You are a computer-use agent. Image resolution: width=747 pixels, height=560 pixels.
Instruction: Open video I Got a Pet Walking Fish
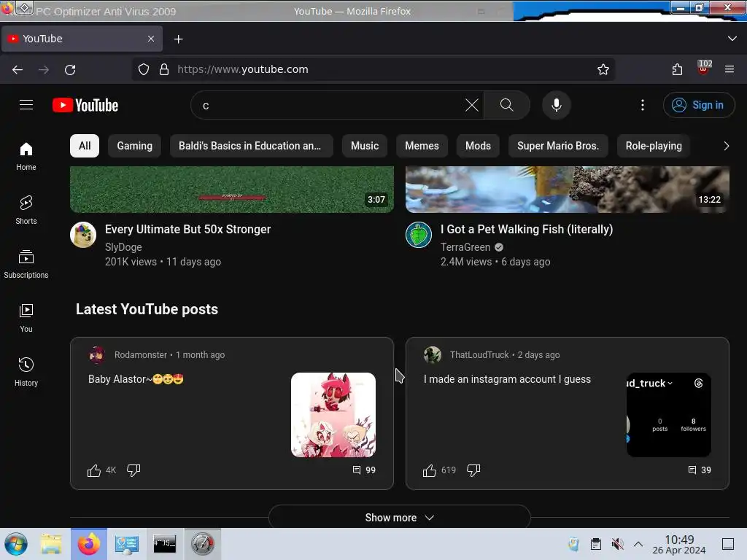(x=527, y=229)
